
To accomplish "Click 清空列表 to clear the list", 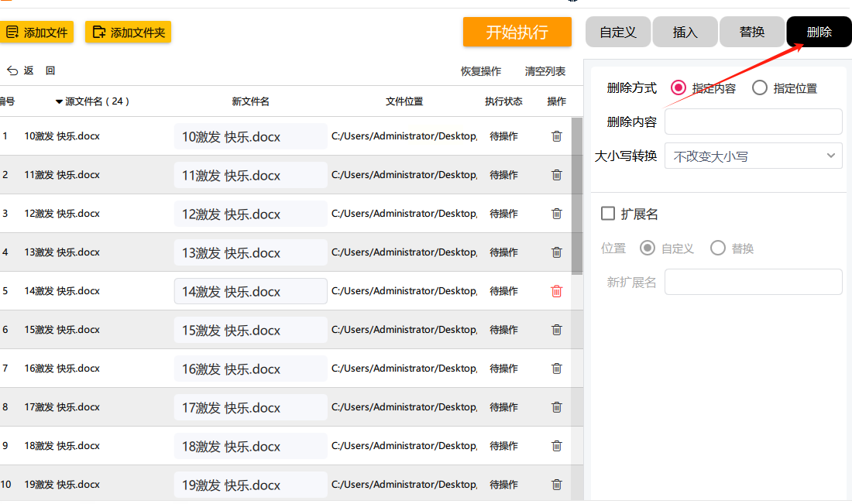I will tap(545, 71).
